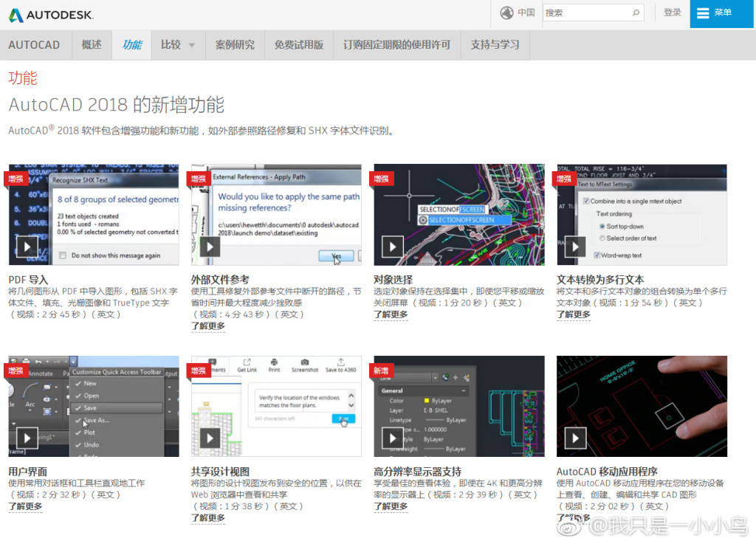The image size is (756, 544).
Task: Play the 文本转换为多行文本 video
Action: pyautogui.click(x=575, y=247)
